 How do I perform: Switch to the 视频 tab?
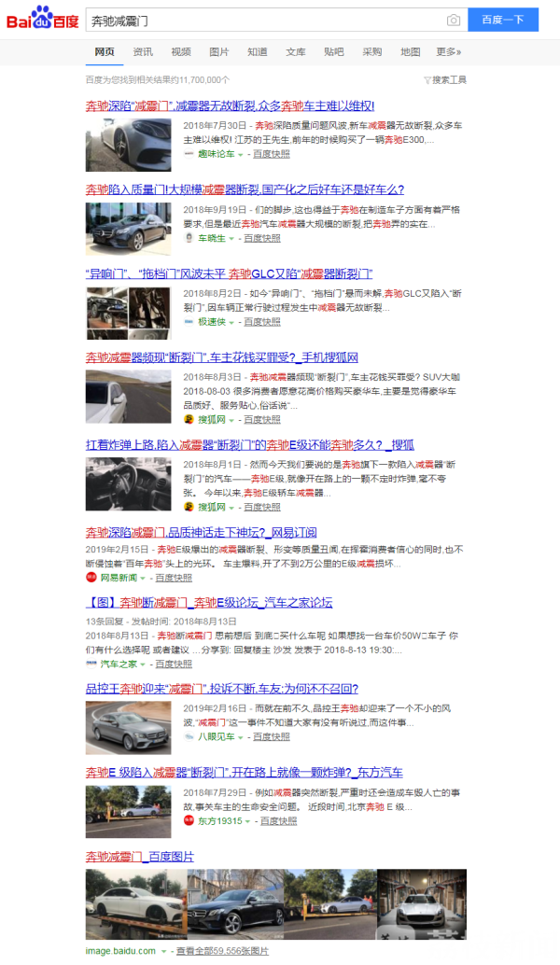181,52
